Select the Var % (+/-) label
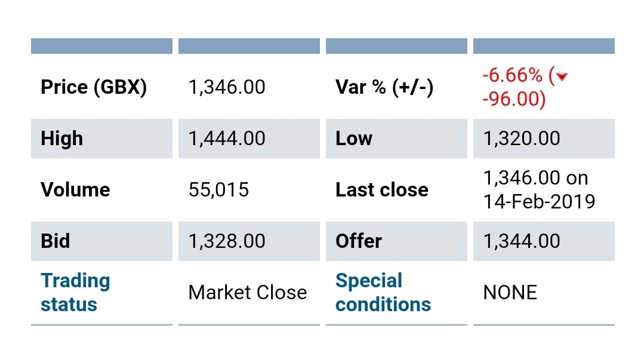The width and height of the screenshot is (644, 350). pos(384,87)
